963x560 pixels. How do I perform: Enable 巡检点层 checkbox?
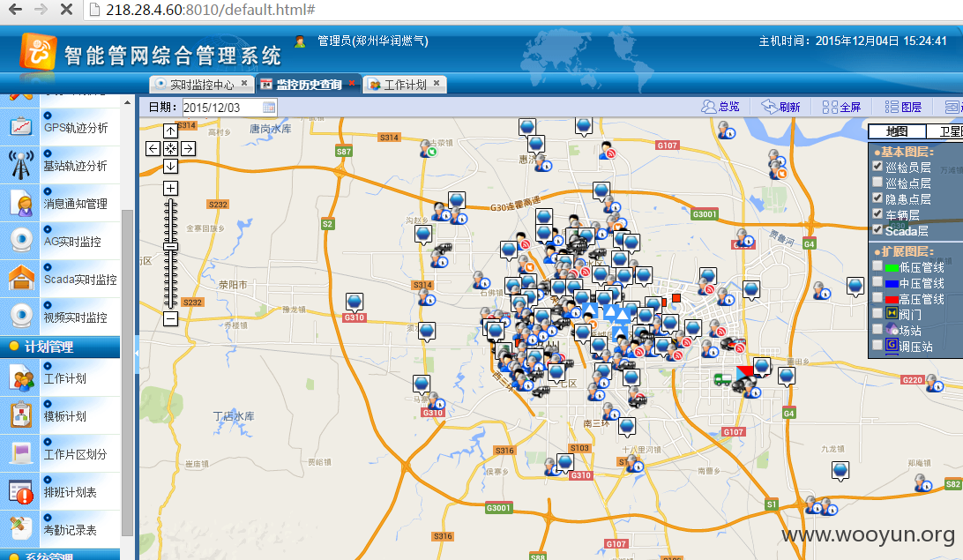click(x=877, y=183)
